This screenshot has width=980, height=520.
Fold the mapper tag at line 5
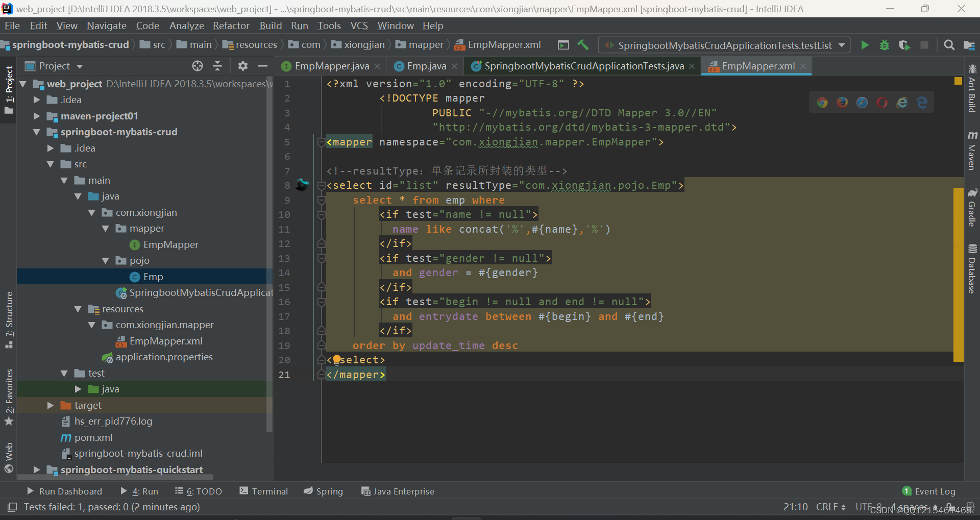[321, 142]
